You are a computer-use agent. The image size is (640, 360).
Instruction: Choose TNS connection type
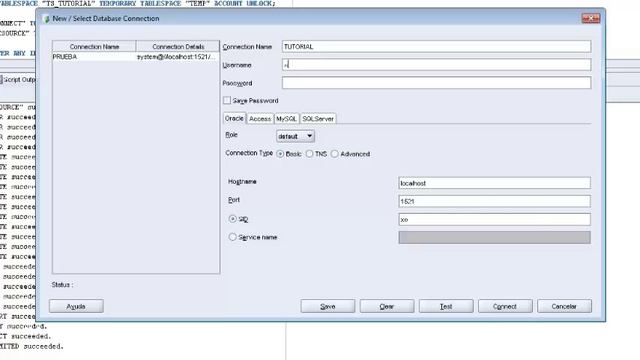pyautogui.click(x=309, y=154)
